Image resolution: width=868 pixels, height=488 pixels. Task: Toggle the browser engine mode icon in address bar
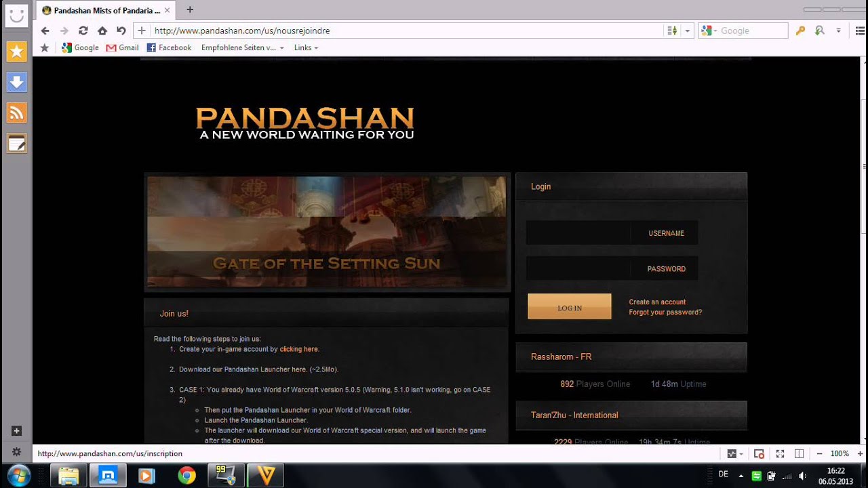click(672, 30)
